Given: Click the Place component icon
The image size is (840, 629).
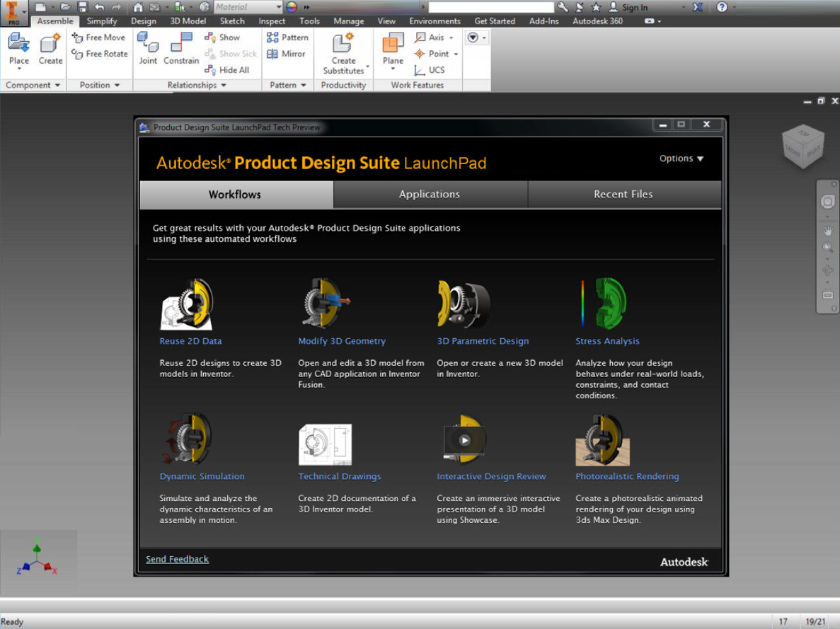Looking at the screenshot, I should pyautogui.click(x=19, y=45).
